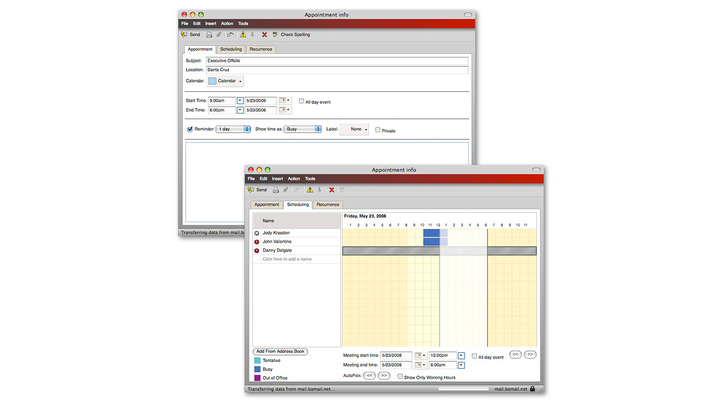This screenshot has height=405, width=720.
Task: Open the Calendar selection dropdown
Action: click(x=226, y=81)
